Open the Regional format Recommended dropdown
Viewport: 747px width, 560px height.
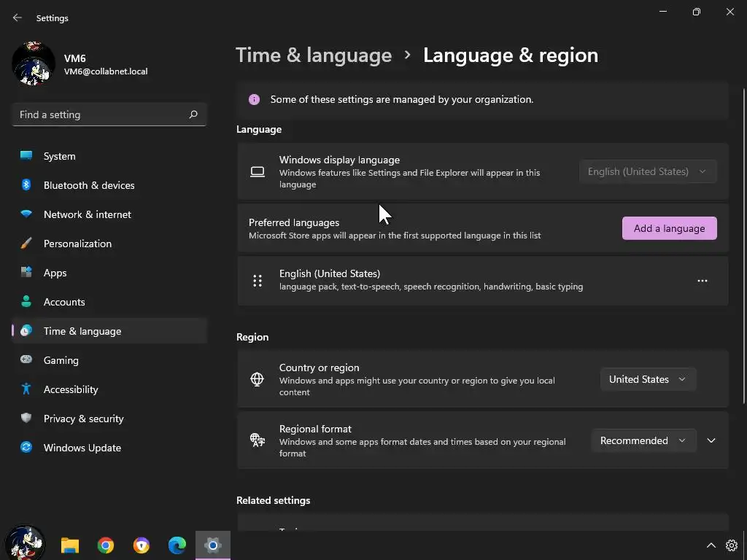(x=643, y=440)
